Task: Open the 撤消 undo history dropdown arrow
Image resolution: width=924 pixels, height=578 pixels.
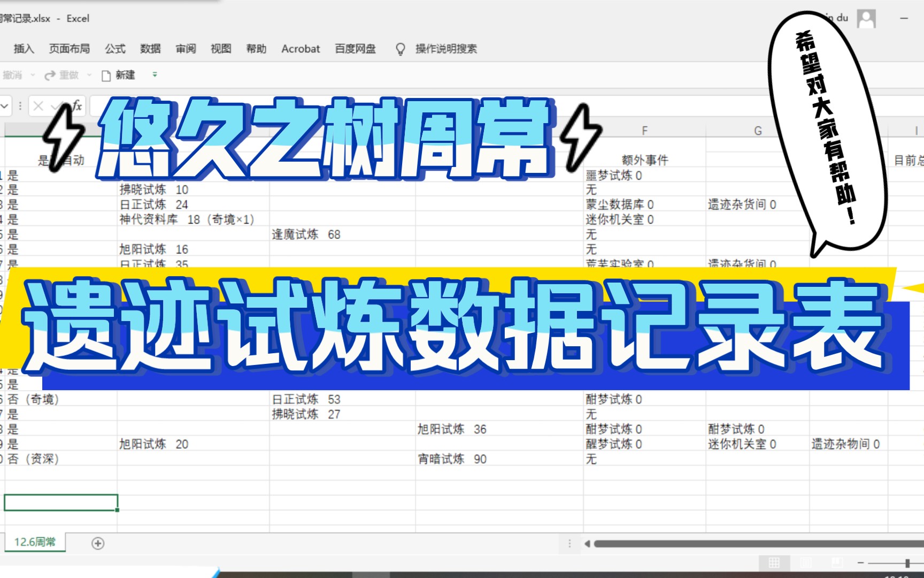Action: point(33,75)
